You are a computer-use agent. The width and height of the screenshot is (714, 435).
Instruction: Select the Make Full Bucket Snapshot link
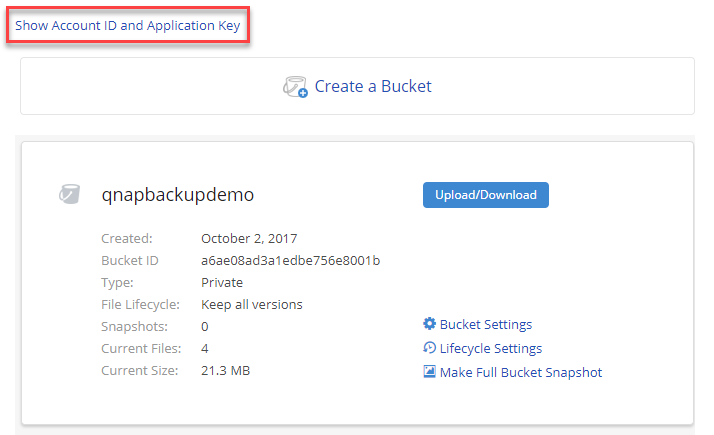(520, 372)
